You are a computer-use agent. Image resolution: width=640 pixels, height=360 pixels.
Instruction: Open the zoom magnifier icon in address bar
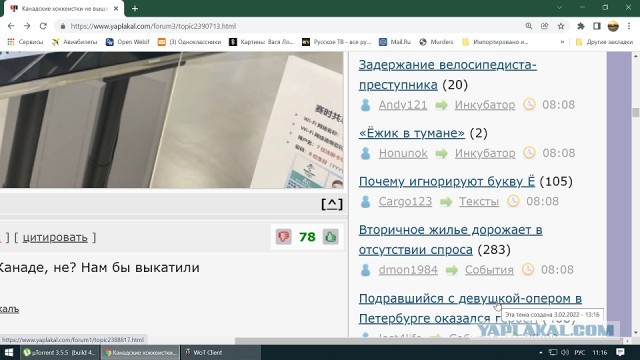pyautogui.click(x=529, y=26)
